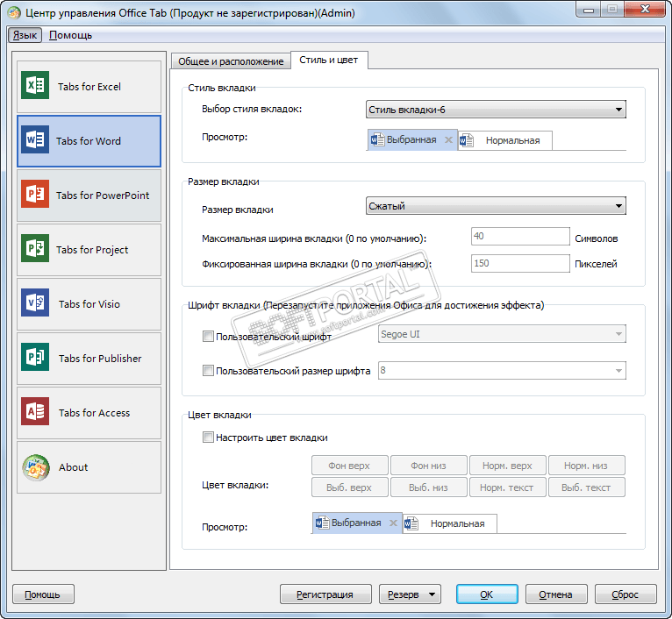Expand the Размер вкладки dropdown showing Сжатый
This screenshot has height=619, width=672.
click(x=496, y=206)
